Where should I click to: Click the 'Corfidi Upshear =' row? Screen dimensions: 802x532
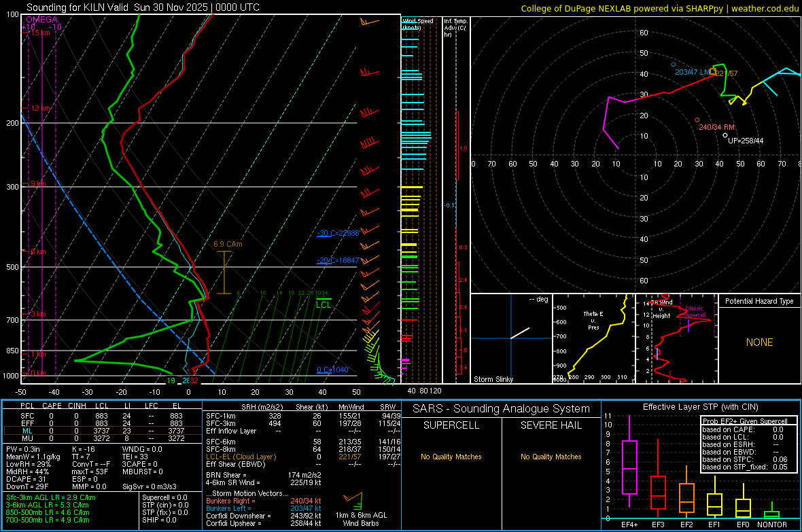pyautogui.click(x=264, y=523)
